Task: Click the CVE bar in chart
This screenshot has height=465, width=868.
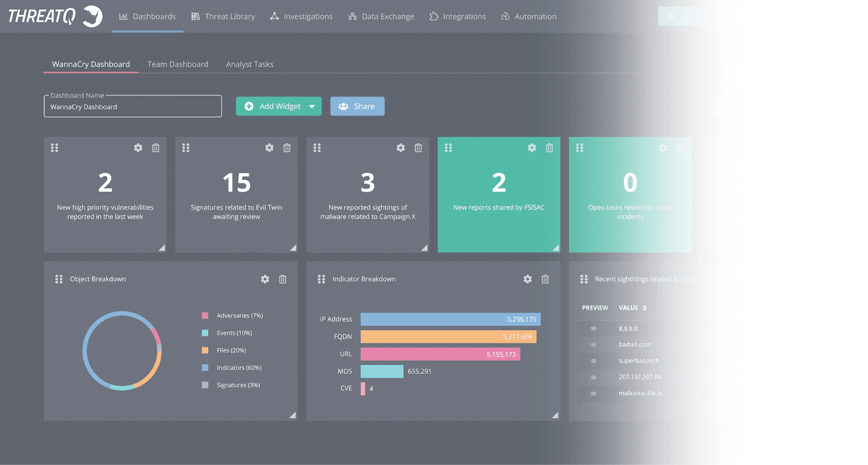Action: tap(363, 388)
